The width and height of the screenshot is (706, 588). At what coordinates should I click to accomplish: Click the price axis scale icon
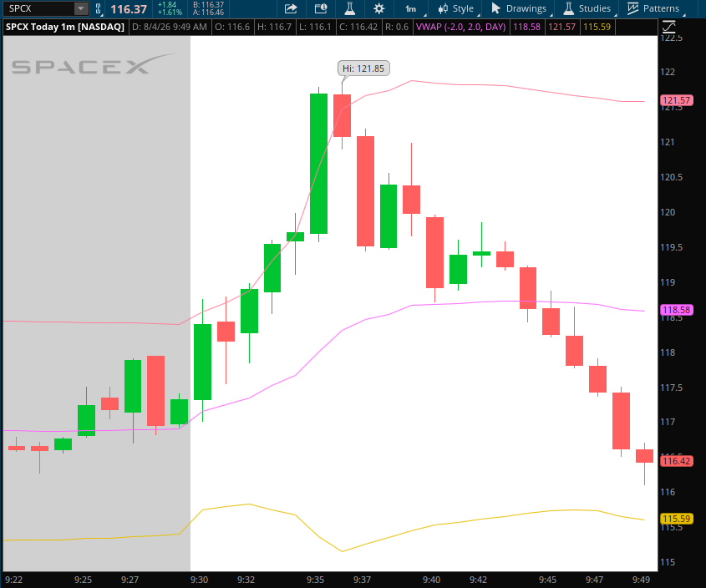[x=669, y=27]
